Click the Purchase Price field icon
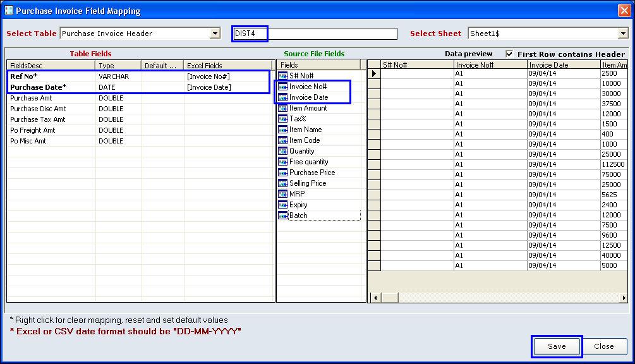Screen dimensions: 635x364 pyautogui.click(x=282, y=173)
